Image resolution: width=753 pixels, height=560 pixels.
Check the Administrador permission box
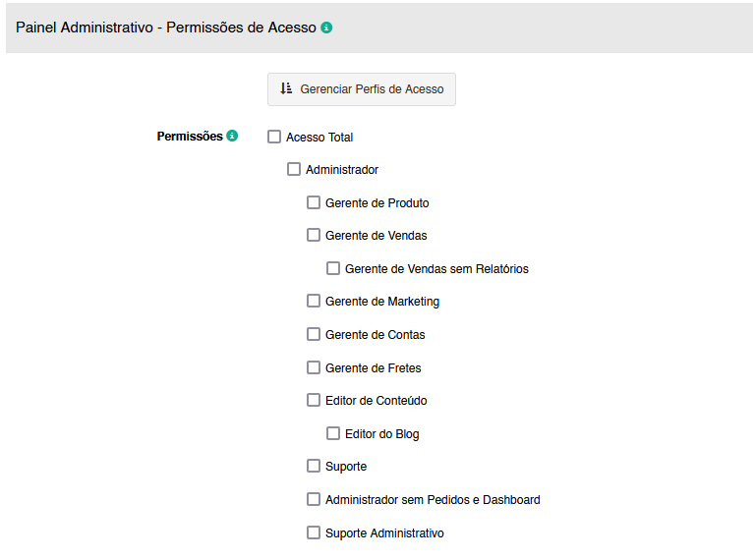click(x=294, y=169)
